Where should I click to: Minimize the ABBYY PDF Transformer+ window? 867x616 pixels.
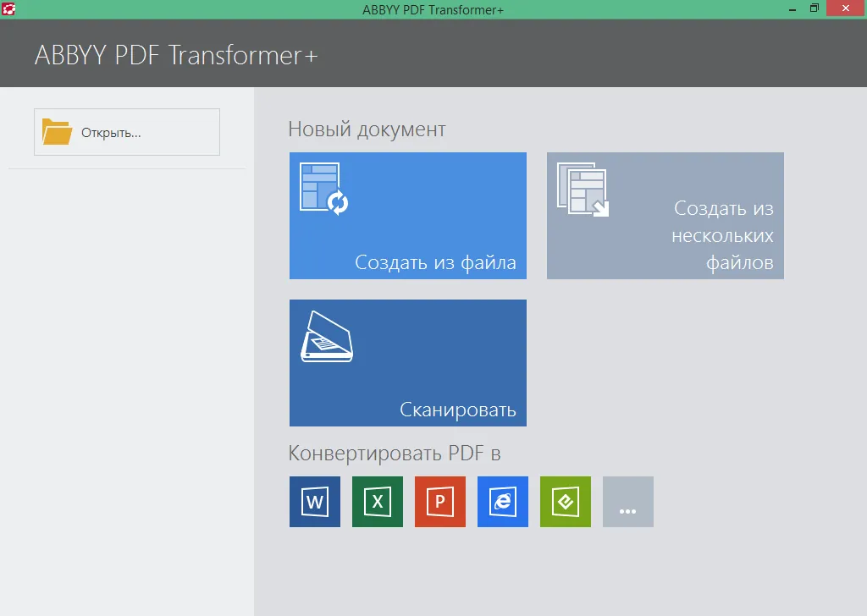click(x=792, y=8)
